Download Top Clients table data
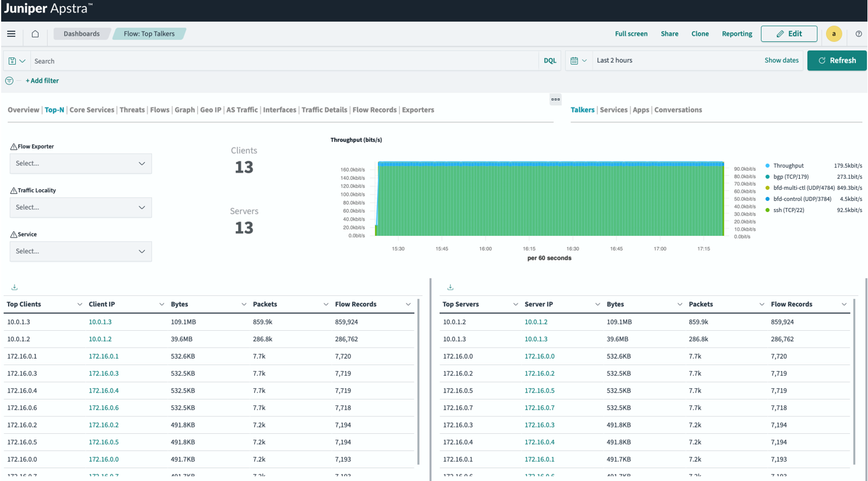The image size is (868, 481). (x=15, y=287)
